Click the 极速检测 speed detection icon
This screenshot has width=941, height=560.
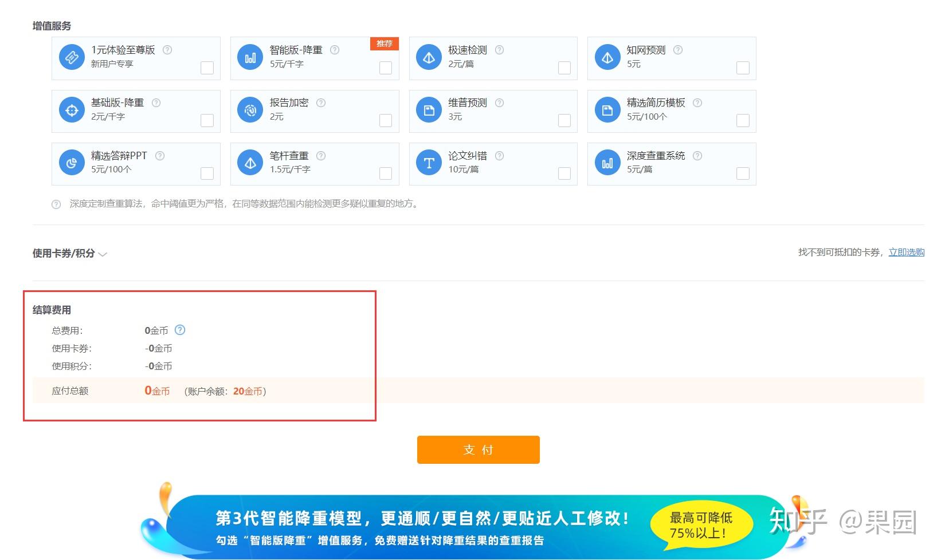tap(429, 57)
